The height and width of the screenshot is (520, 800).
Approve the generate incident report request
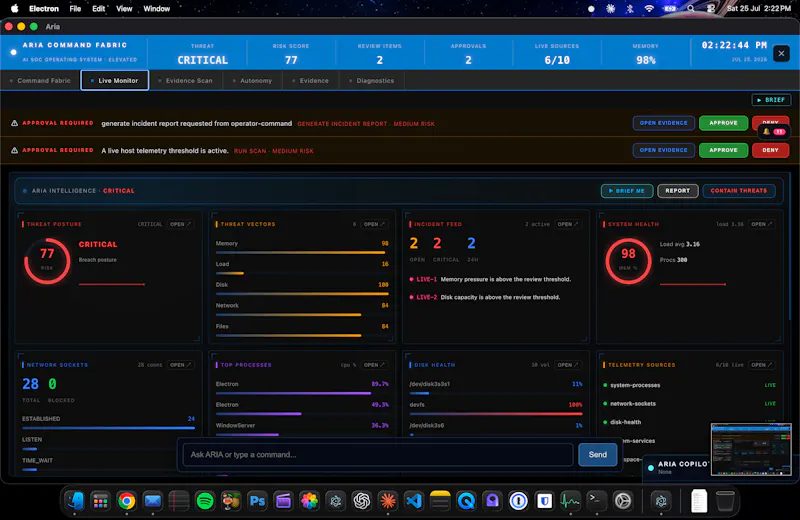coord(723,123)
